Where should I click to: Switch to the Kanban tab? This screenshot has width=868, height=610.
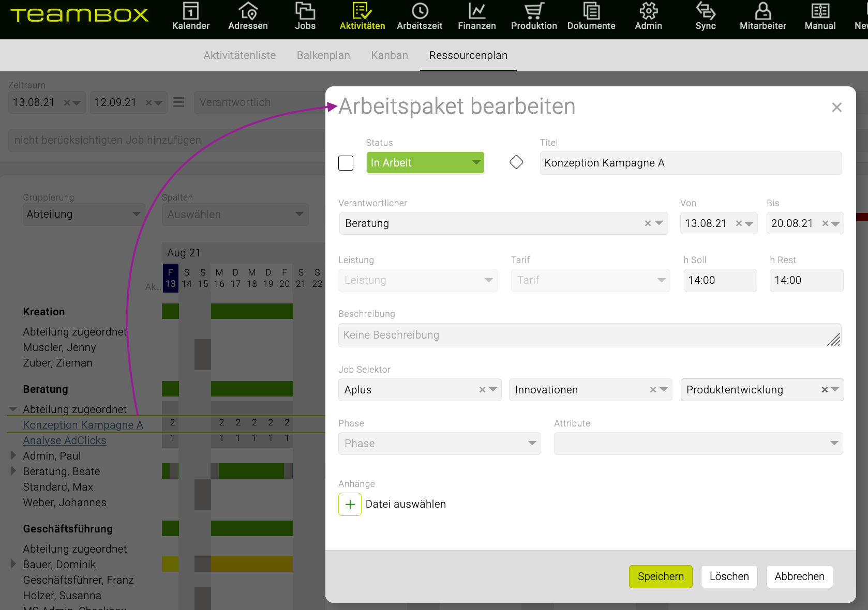(389, 55)
